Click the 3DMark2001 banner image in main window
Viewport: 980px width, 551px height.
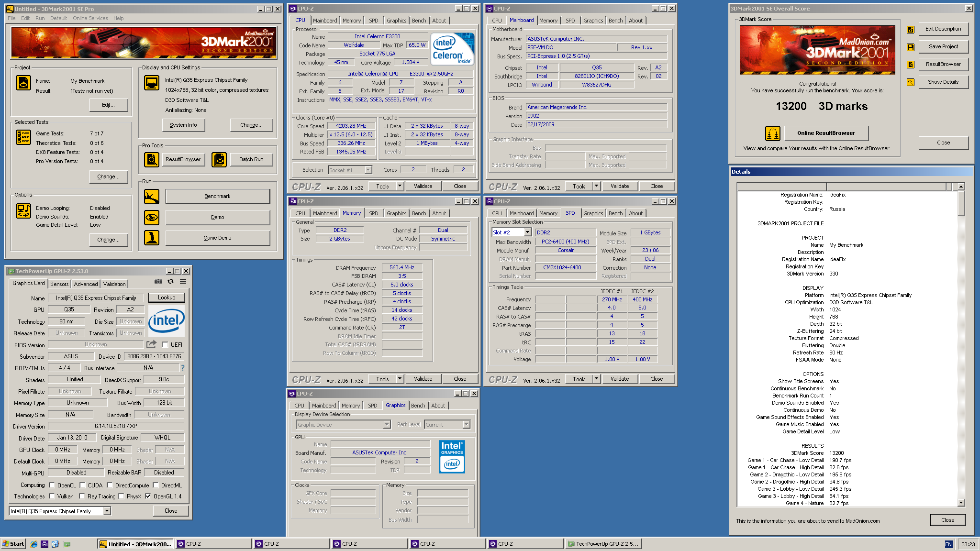point(144,43)
